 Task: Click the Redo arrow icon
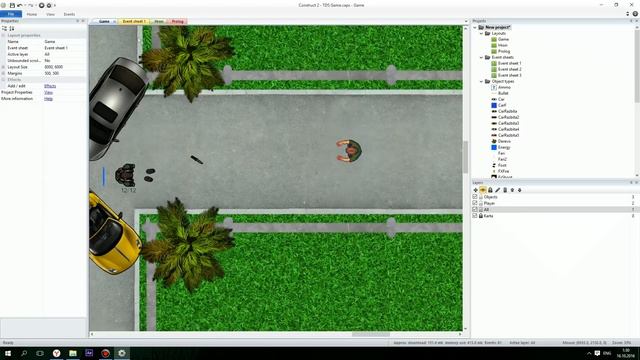31,5
